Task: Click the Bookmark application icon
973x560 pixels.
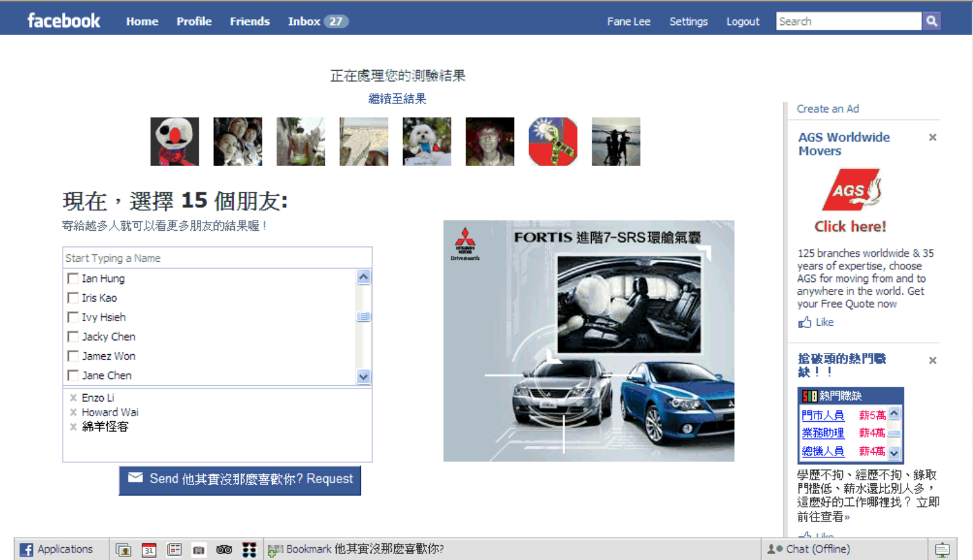Action: click(275, 550)
